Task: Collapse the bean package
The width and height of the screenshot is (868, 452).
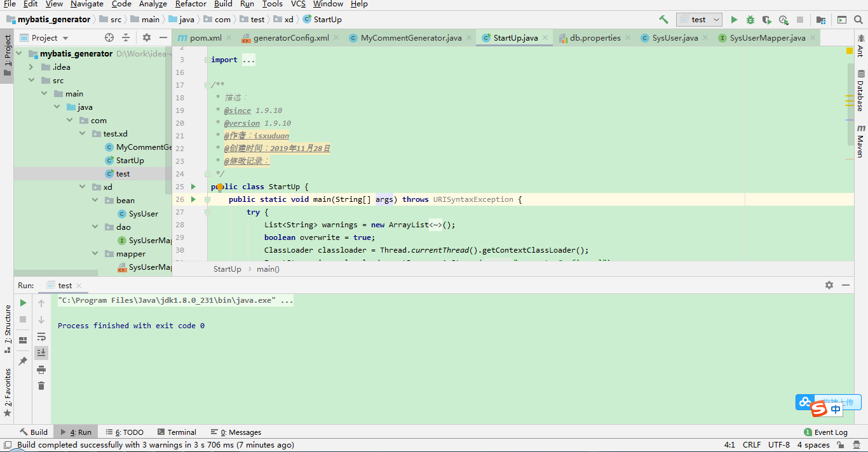Action: (94, 200)
